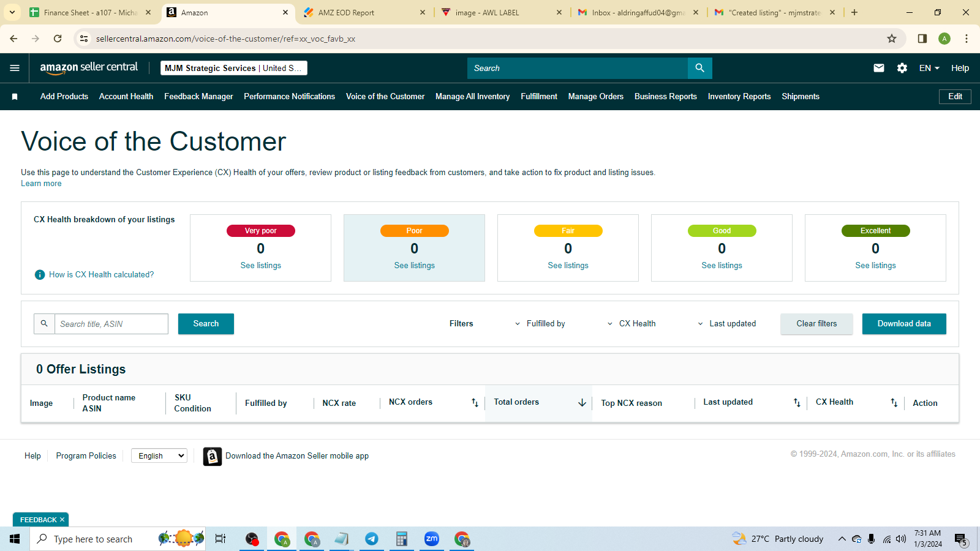Open Task View on taskbar
Image resolution: width=980 pixels, height=551 pixels.
point(221,539)
